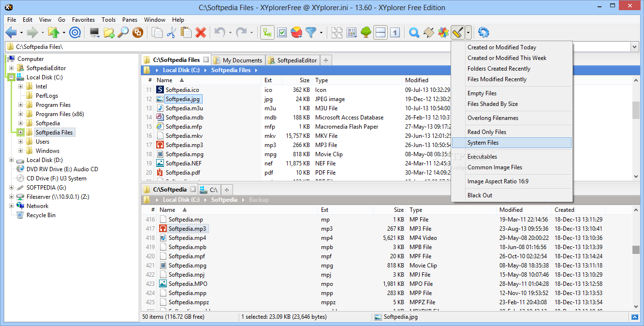Click the Redo arrow icon
This screenshot has width=644, height=326.
tap(241, 32)
